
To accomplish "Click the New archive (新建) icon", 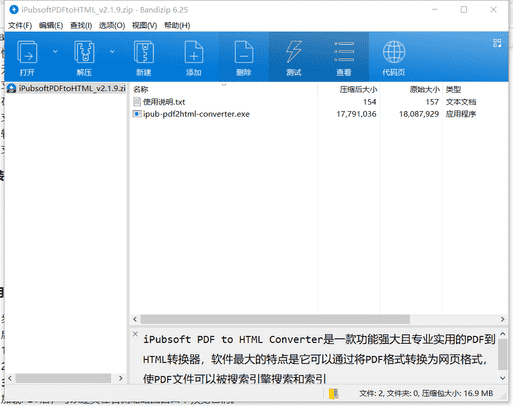I will click(x=144, y=52).
